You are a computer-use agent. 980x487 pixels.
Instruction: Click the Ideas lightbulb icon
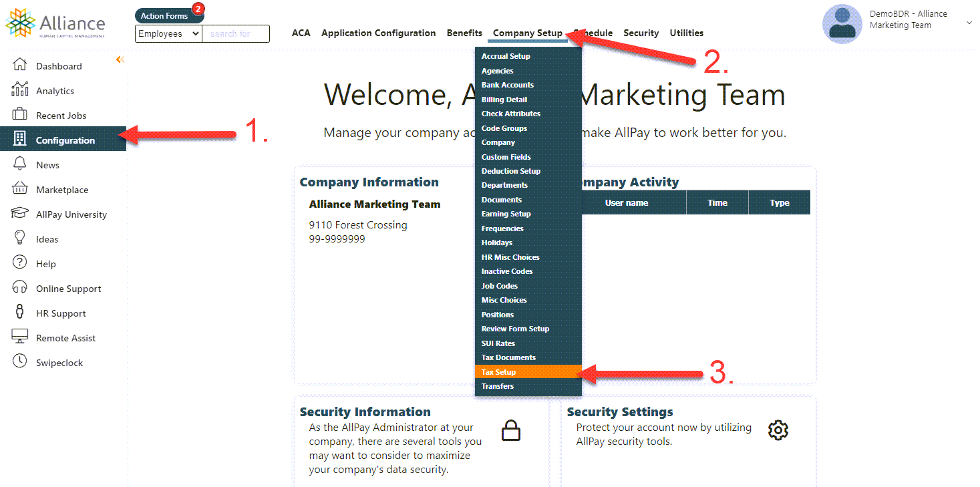pos(20,238)
